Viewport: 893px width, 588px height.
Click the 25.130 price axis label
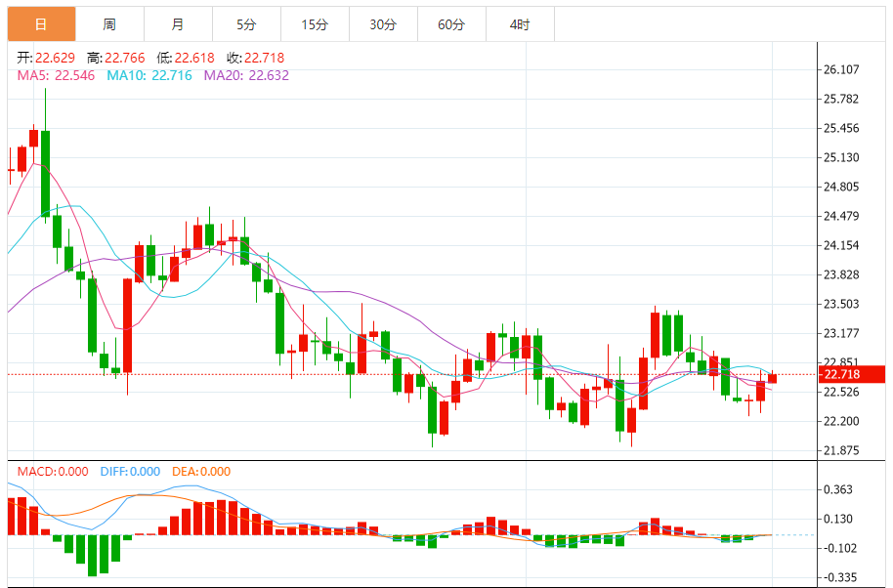coord(841,157)
